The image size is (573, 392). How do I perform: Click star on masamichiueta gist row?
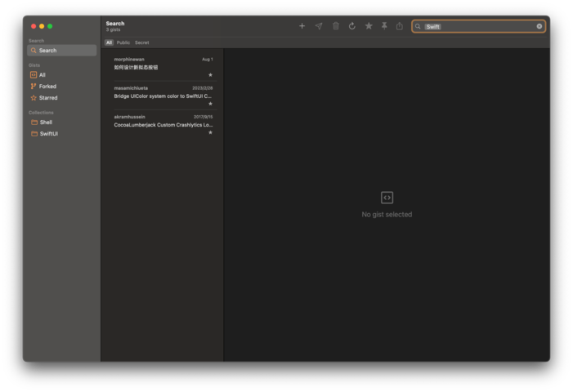210,104
